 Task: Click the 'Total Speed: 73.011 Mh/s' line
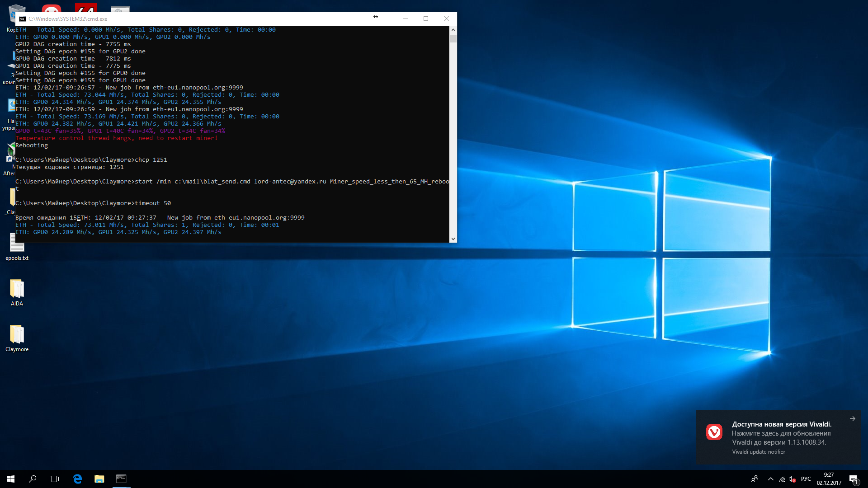[x=147, y=225]
